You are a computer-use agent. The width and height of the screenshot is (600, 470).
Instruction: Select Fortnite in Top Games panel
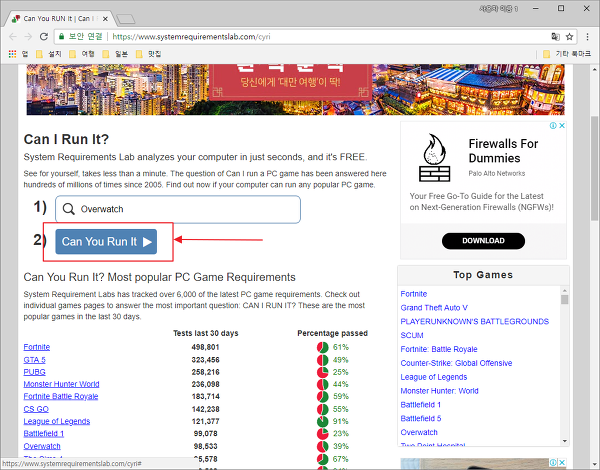coord(414,294)
